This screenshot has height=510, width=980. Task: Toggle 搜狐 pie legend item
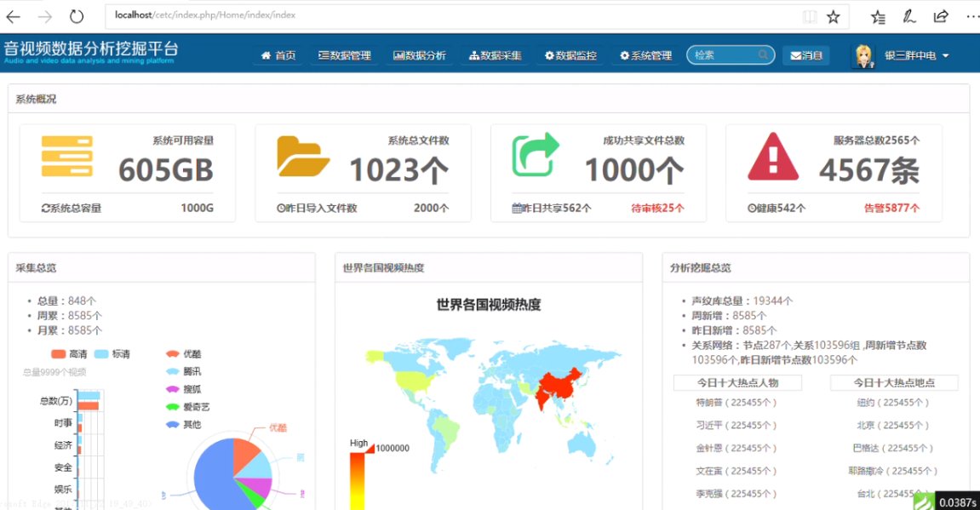pos(183,389)
